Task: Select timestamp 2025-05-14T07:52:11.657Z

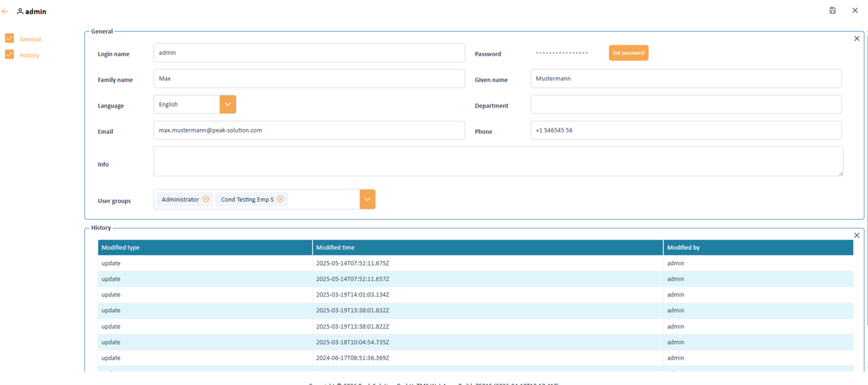Action: [x=352, y=279]
